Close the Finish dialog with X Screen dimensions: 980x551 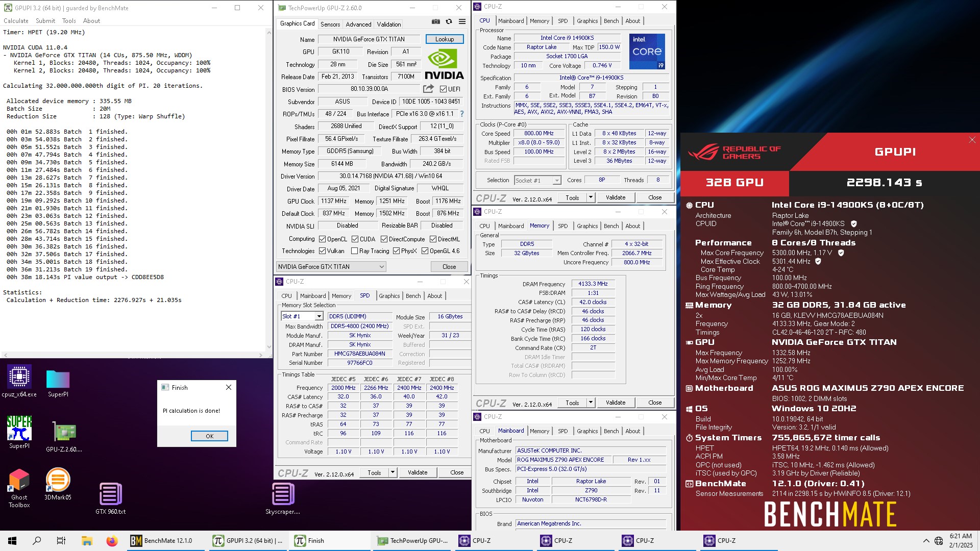(229, 387)
